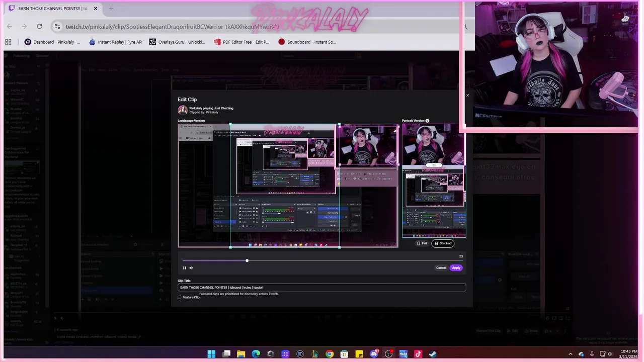The image size is (644, 362).
Task: Open volume control in system tray
Action: tap(610, 354)
